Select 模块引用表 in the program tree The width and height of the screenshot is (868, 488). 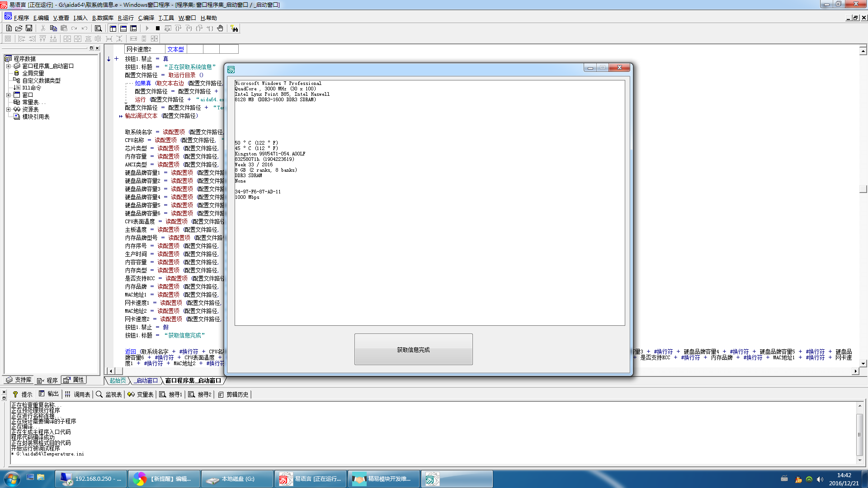coord(36,117)
